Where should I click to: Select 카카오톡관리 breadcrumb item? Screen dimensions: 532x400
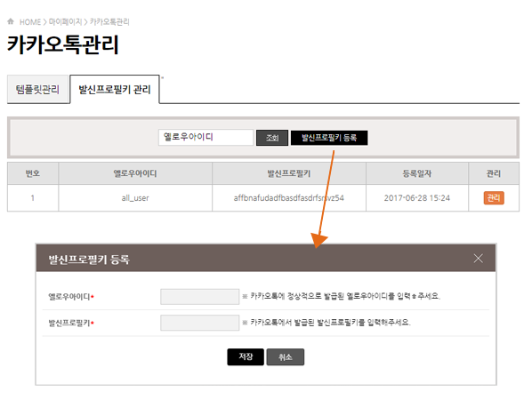click(109, 22)
